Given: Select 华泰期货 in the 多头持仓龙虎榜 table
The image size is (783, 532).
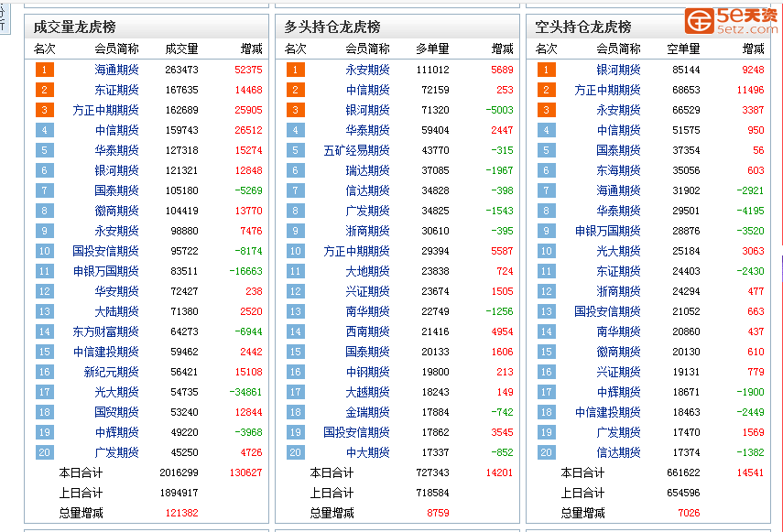Looking at the screenshot, I should click(x=367, y=130).
